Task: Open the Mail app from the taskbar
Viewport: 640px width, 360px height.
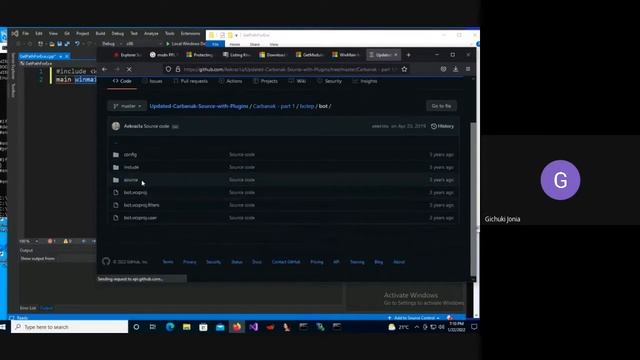Action: click(220, 327)
